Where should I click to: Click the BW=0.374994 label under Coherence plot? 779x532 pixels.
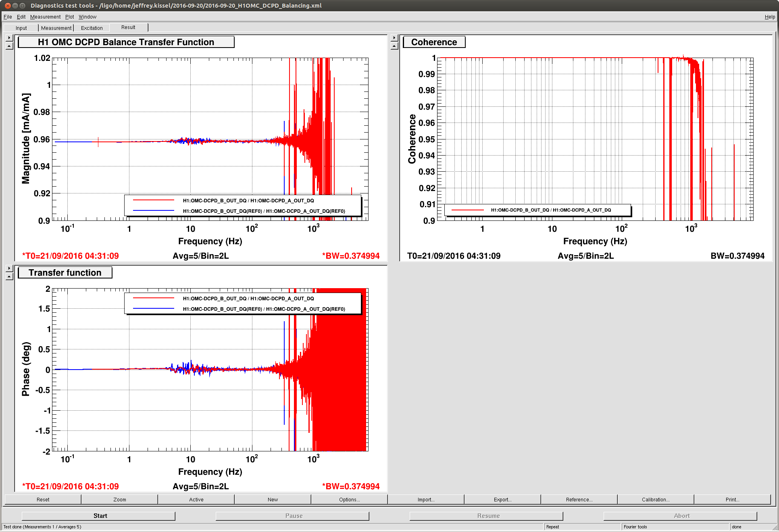(737, 256)
